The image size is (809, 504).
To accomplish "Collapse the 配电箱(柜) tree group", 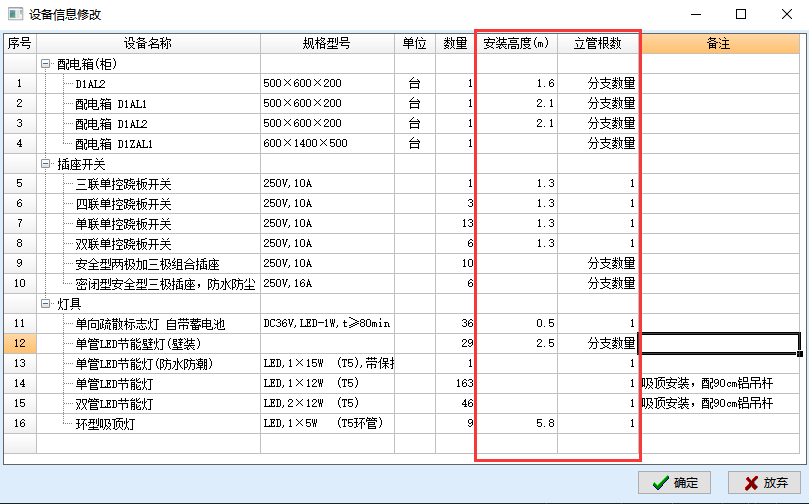I will coord(46,64).
